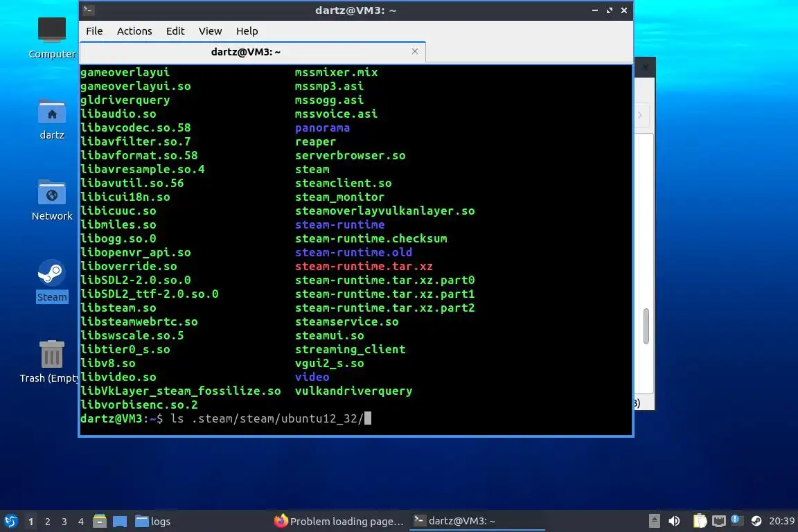Open the Computer desktop icon

51,37
